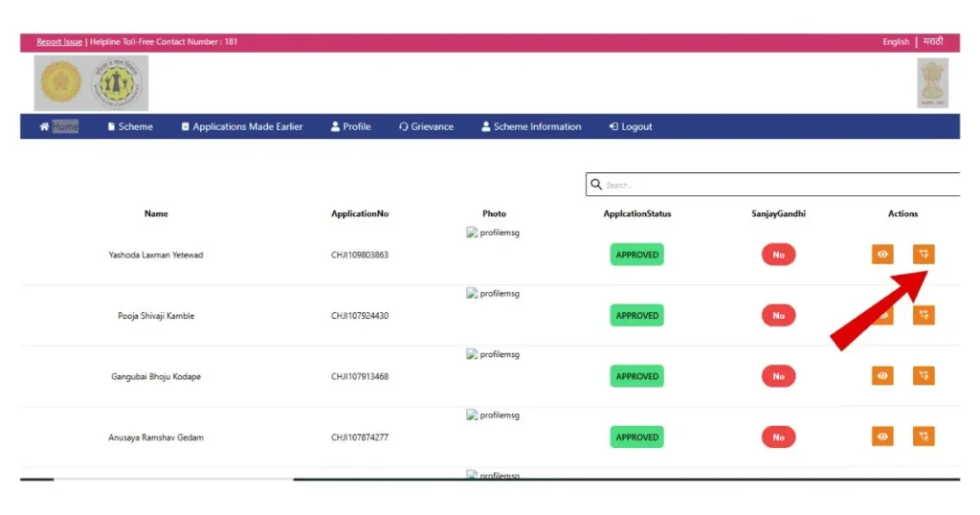Select name Yashoda Laxman Yetewad
The width and height of the screenshot is (980, 515).
(x=156, y=255)
